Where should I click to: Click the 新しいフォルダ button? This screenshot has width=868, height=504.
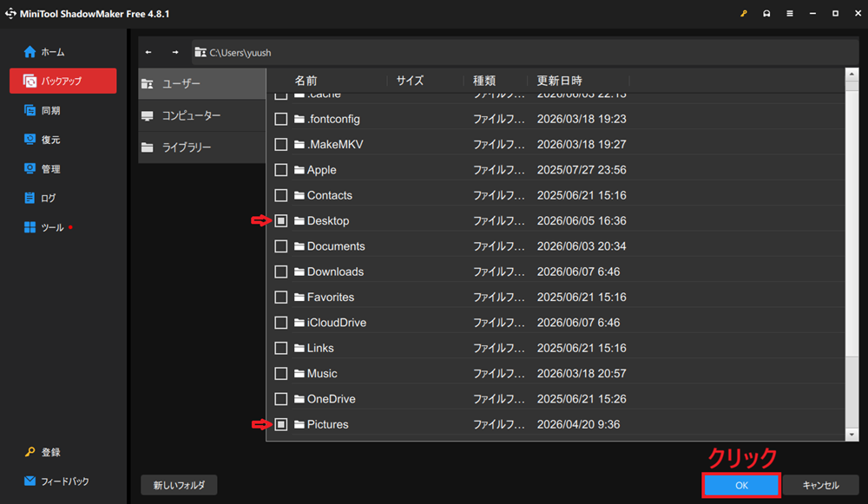pos(179,485)
